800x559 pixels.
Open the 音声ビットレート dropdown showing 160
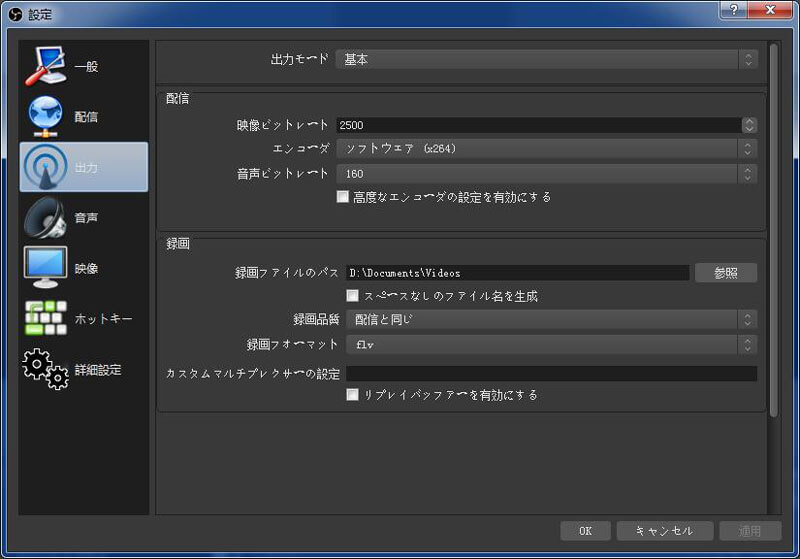546,174
